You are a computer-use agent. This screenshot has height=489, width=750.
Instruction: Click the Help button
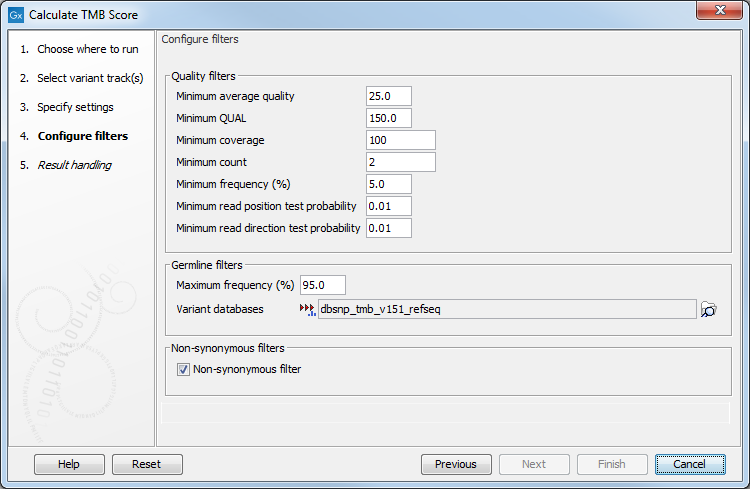(x=69, y=464)
